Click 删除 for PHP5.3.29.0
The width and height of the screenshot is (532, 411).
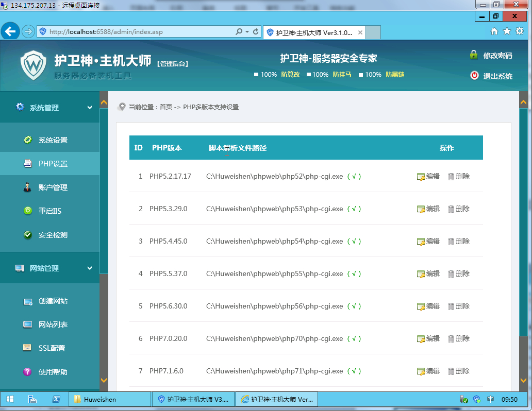463,209
